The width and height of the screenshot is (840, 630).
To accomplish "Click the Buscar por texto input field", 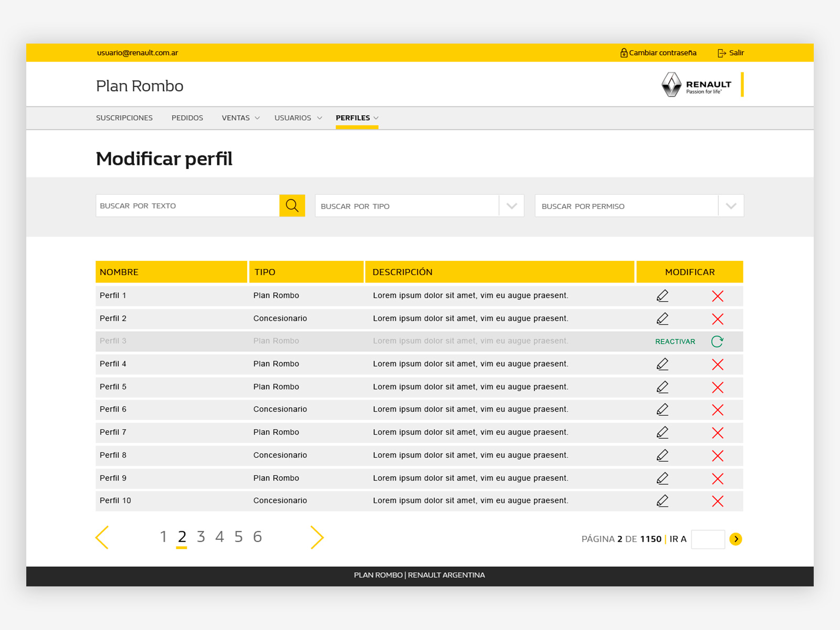I will pyautogui.click(x=187, y=206).
